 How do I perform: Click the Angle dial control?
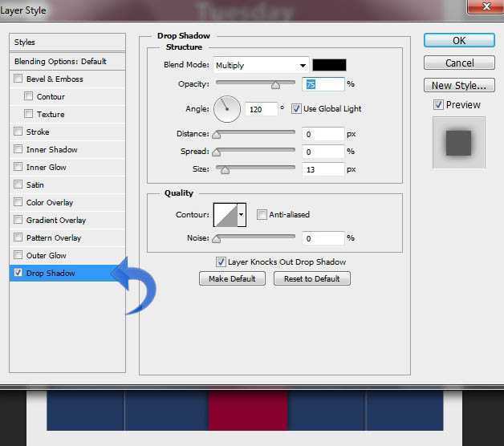[227, 109]
